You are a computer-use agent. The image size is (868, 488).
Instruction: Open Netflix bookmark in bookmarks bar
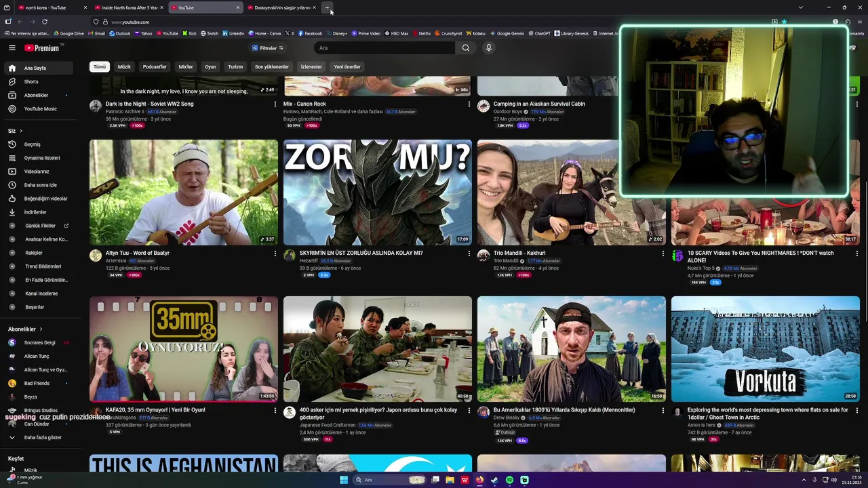point(421,33)
